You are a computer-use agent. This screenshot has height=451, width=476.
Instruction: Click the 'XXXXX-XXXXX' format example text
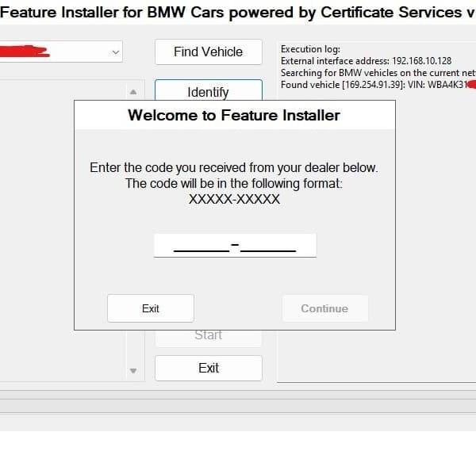point(234,199)
